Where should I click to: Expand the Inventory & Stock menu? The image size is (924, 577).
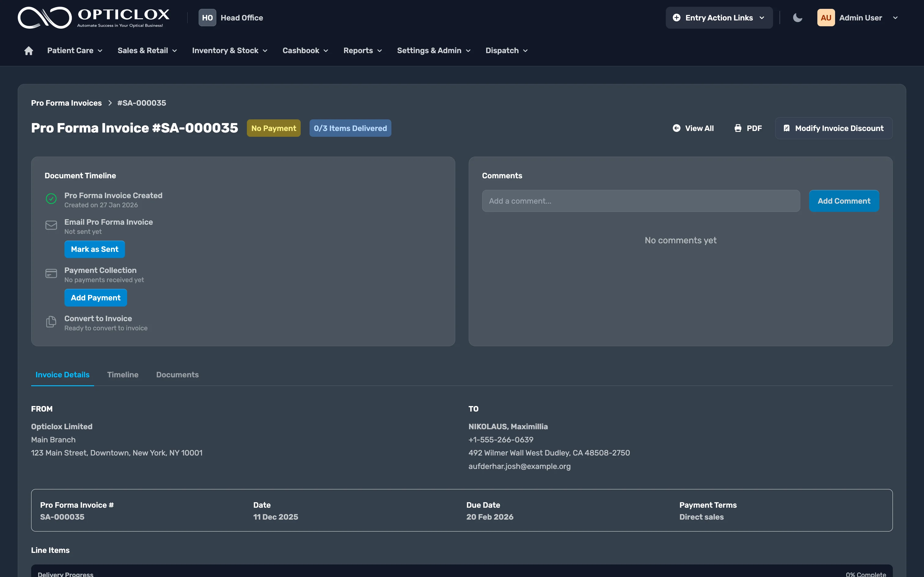click(229, 51)
